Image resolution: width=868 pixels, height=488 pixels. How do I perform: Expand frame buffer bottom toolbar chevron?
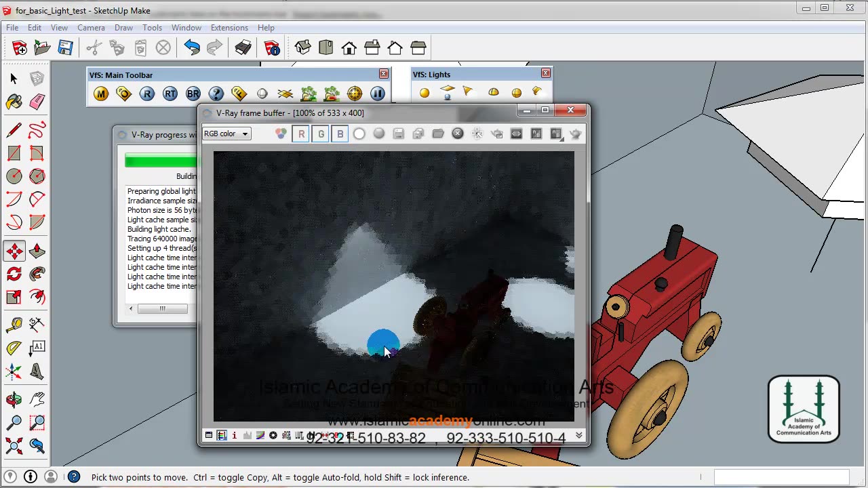pyautogui.click(x=579, y=436)
